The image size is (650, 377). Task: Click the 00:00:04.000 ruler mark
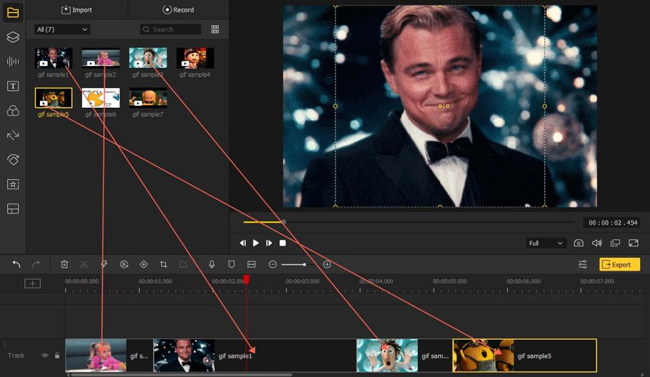pyautogui.click(x=376, y=281)
